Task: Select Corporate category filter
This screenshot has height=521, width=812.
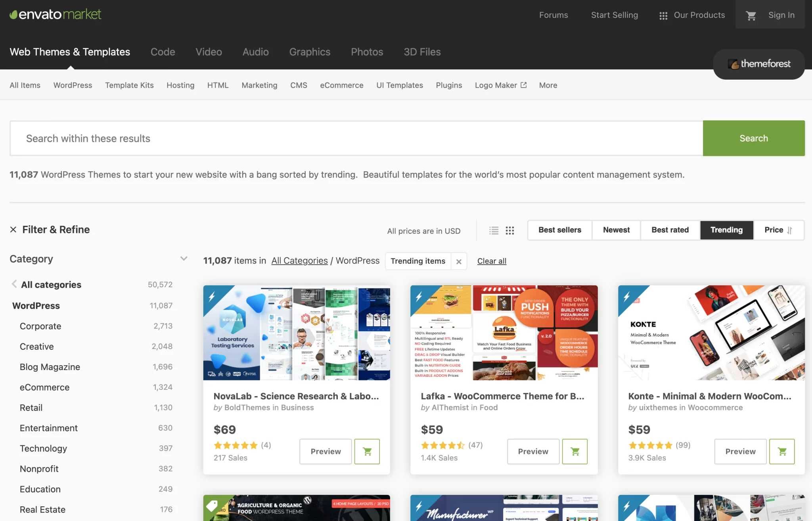Action: click(x=40, y=326)
